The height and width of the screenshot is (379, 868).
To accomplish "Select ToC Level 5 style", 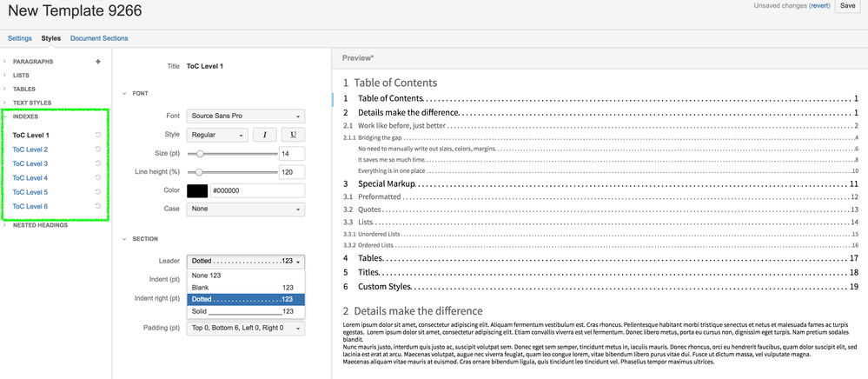I will coord(30,192).
